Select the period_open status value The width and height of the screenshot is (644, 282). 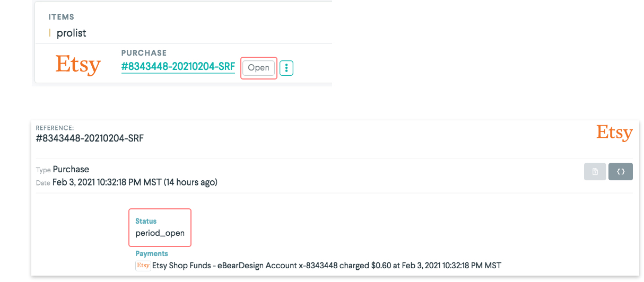160,233
